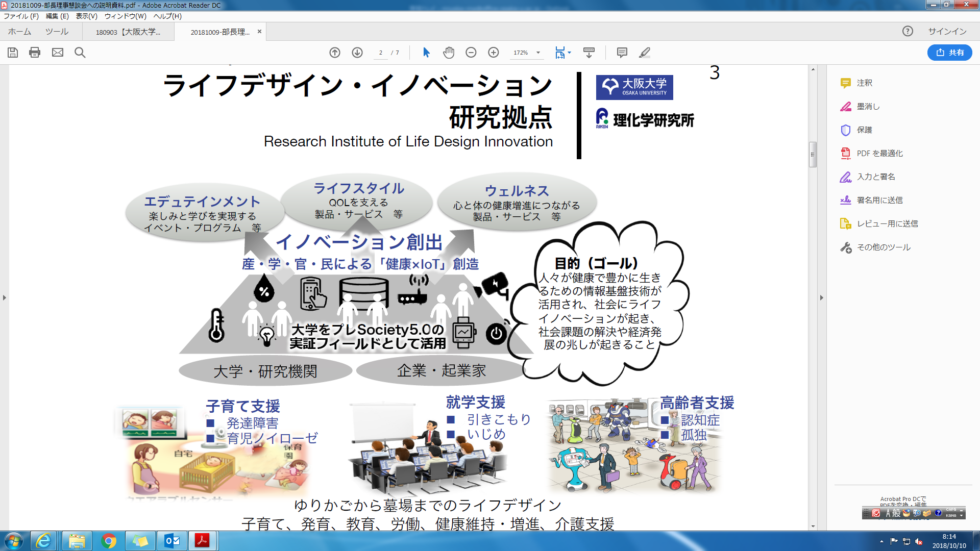The width and height of the screenshot is (980, 551).
Task: Click the Save file icon
Action: click(x=13, y=53)
